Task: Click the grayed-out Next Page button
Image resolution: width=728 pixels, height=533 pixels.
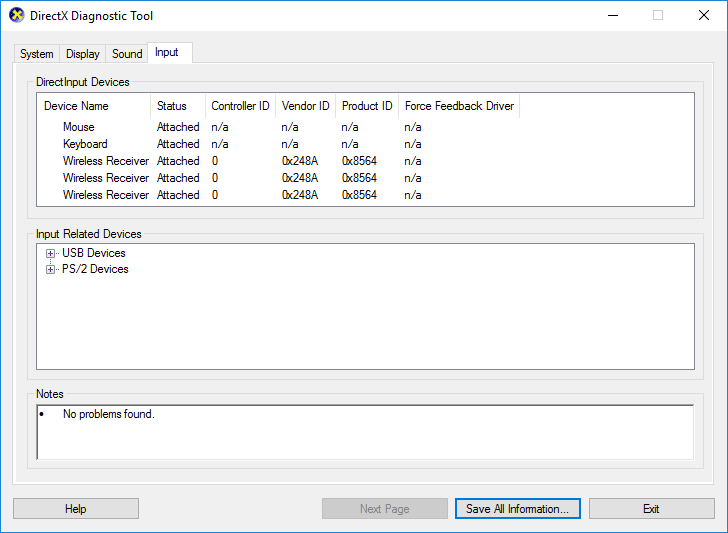Action: 384,509
